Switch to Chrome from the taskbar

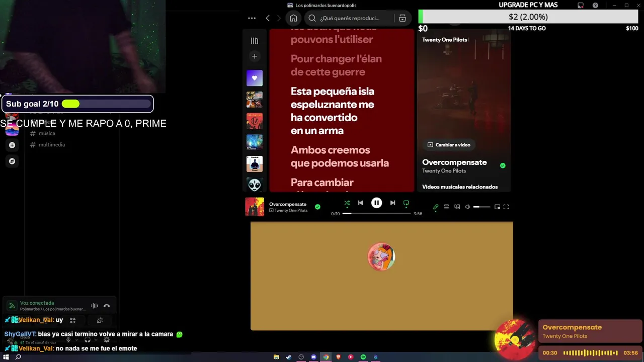[x=326, y=357]
